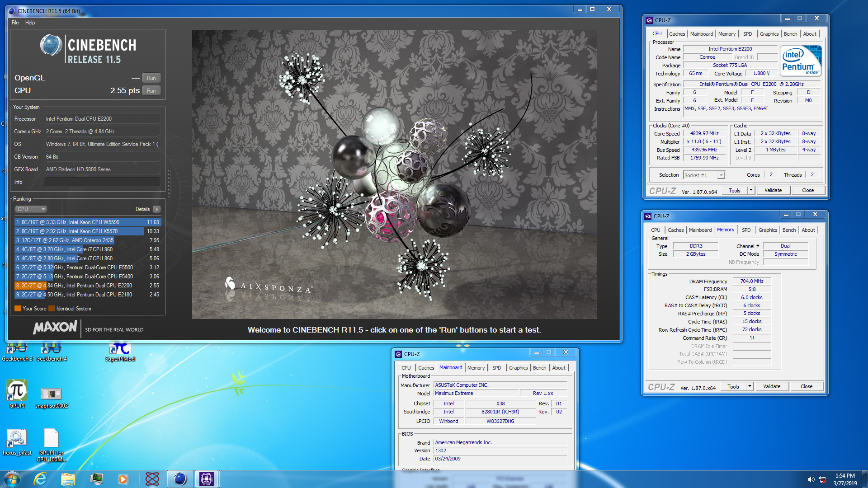
Task: Open Geekbench 4 desktop shortcut
Action: tap(52, 352)
